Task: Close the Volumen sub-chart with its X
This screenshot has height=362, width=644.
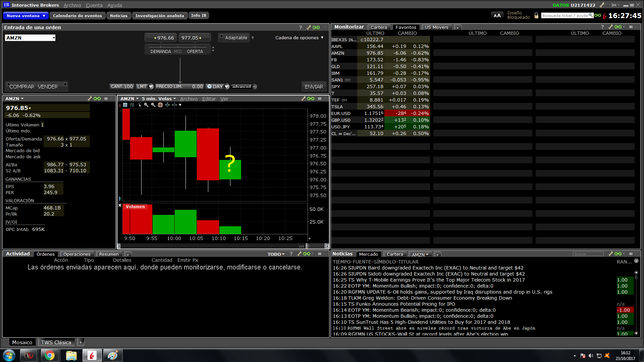Action: tap(120, 205)
